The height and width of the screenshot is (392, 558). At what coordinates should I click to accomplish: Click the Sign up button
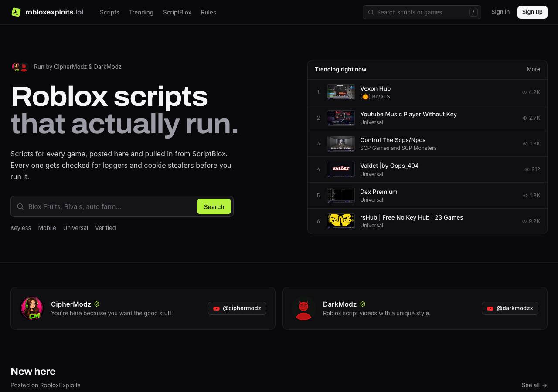[532, 12]
